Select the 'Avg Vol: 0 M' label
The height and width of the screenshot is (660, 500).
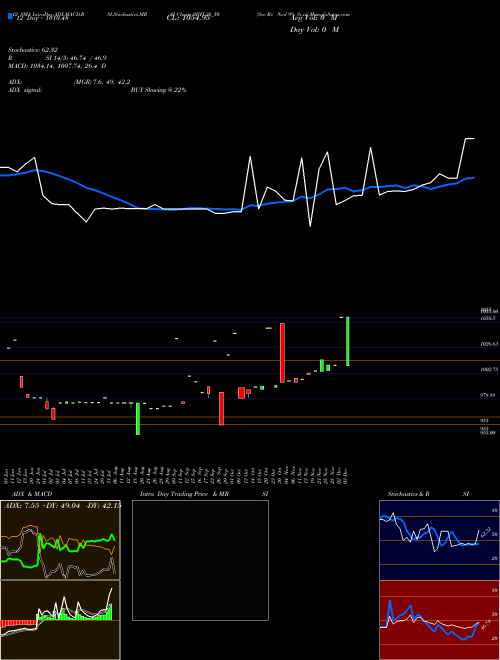[314, 18]
